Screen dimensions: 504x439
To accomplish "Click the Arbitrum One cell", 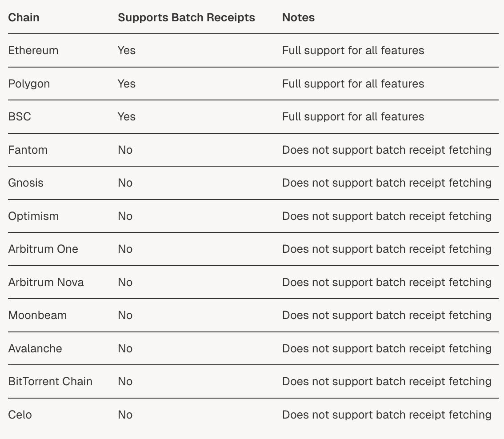I will click(x=43, y=249).
